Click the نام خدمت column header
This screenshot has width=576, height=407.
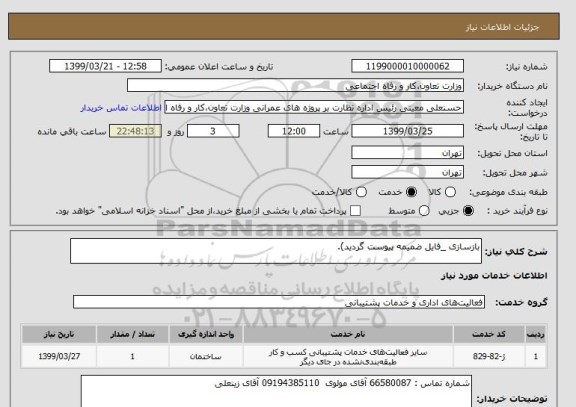pyautogui.click(x=348, y=334)
